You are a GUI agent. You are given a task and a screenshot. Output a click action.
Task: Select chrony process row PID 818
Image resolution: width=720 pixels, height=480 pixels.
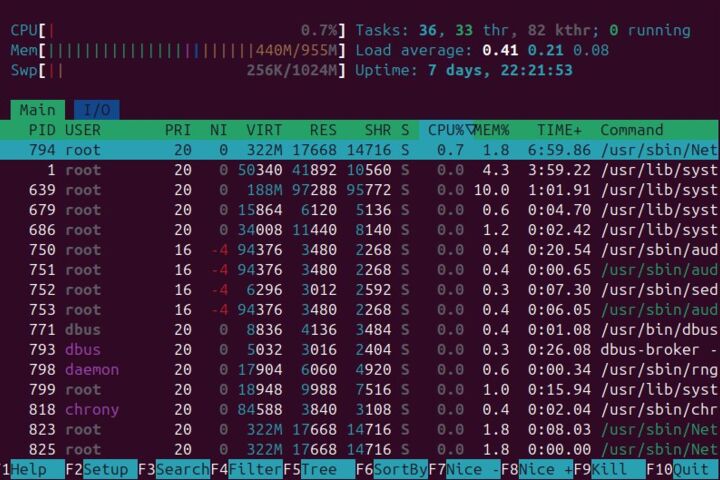point(360,410)
